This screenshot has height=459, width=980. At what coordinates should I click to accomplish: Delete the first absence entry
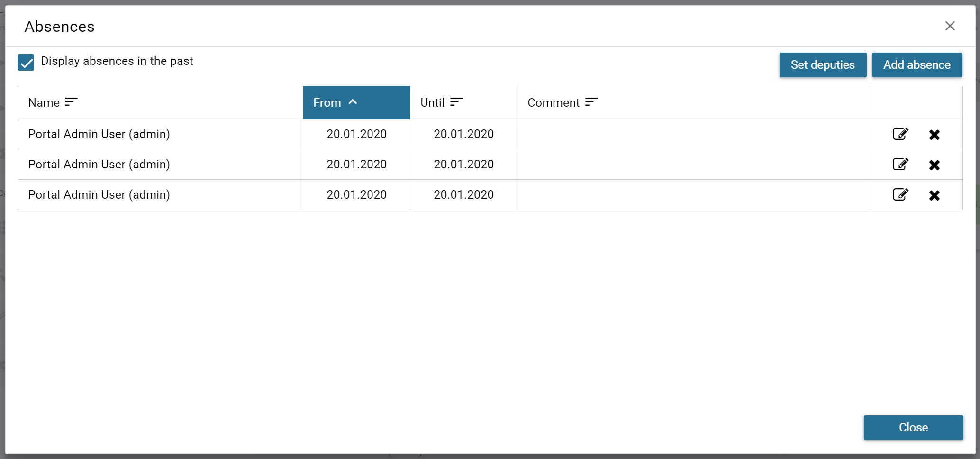click(x=934, y=135)
